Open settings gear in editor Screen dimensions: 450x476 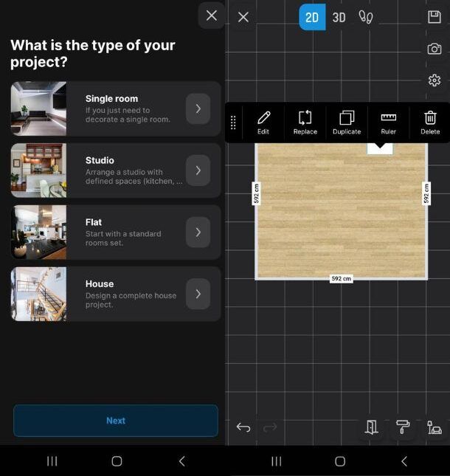[435, 80]
